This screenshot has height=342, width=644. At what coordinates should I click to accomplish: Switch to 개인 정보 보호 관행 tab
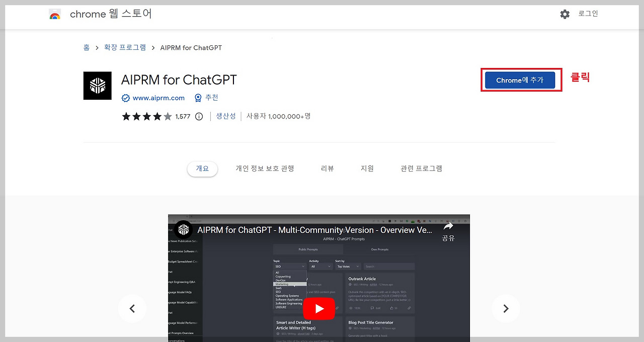pyautogui.click(x=265, y=169)
